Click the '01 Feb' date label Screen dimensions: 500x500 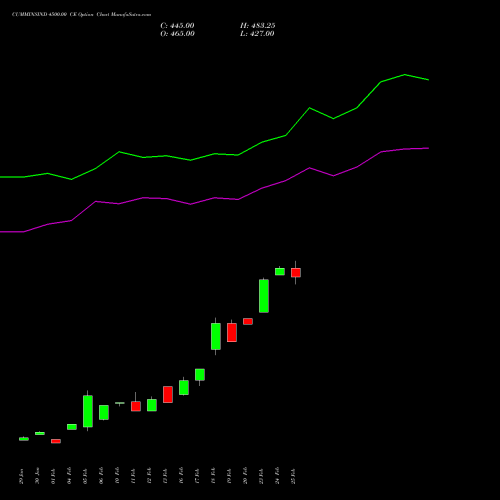click(x=53, y=476)
